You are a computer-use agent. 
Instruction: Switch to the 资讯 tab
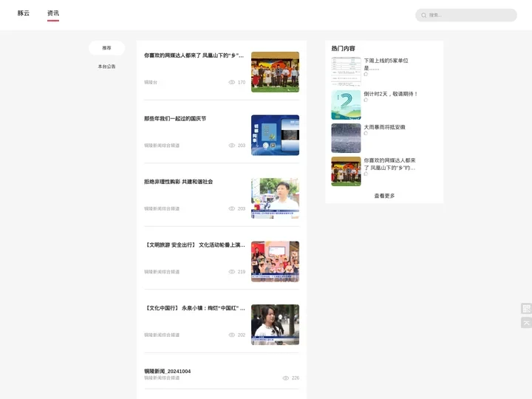pyautogui.click(x=53, y=13)
